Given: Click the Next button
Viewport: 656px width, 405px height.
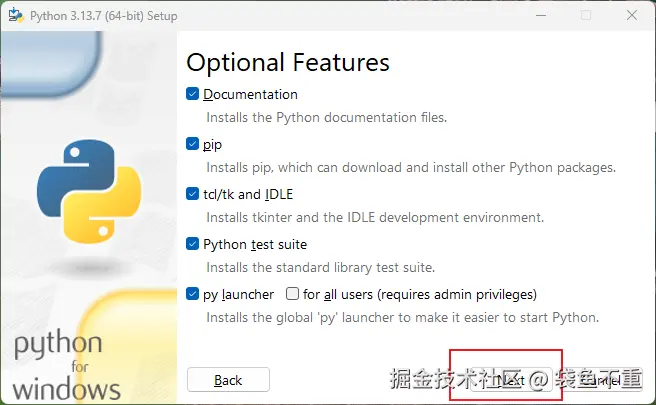Looking at the screenshot, I should (511, 380).
